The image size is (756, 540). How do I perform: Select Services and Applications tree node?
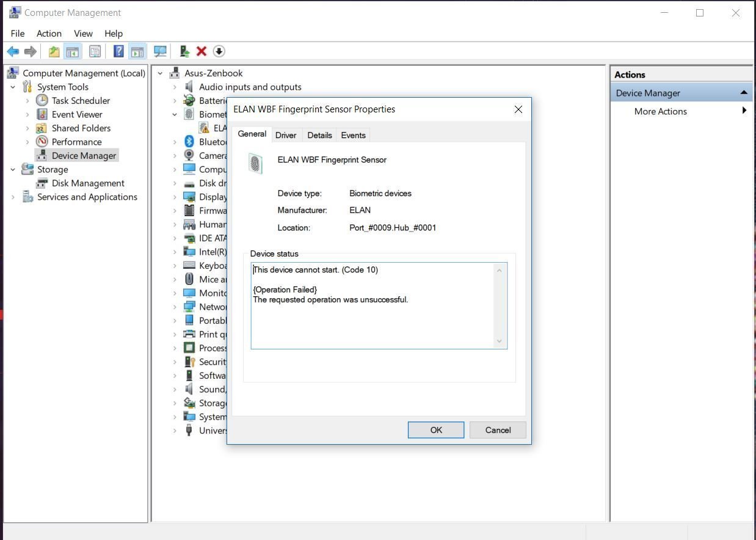[x=87, y=197]
